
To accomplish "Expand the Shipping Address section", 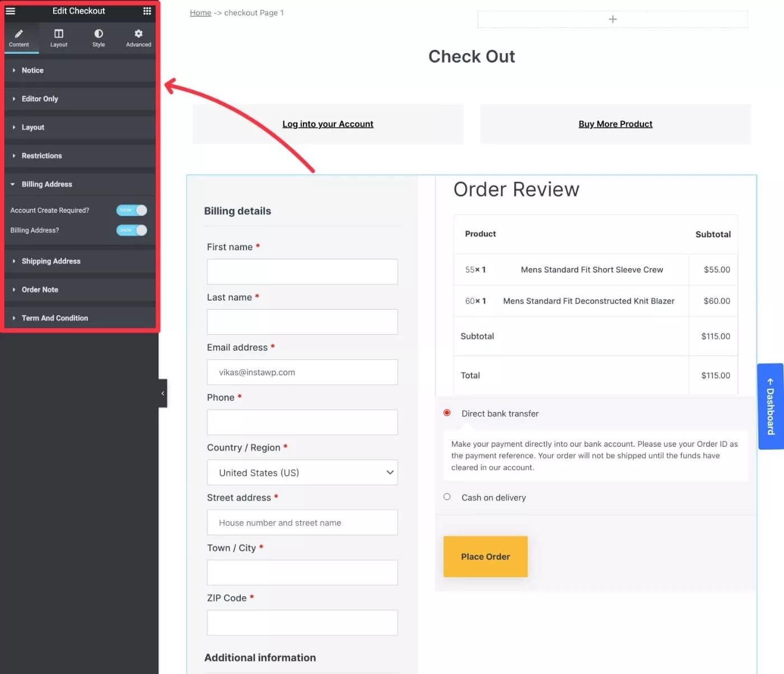I will tap(80, 261).
